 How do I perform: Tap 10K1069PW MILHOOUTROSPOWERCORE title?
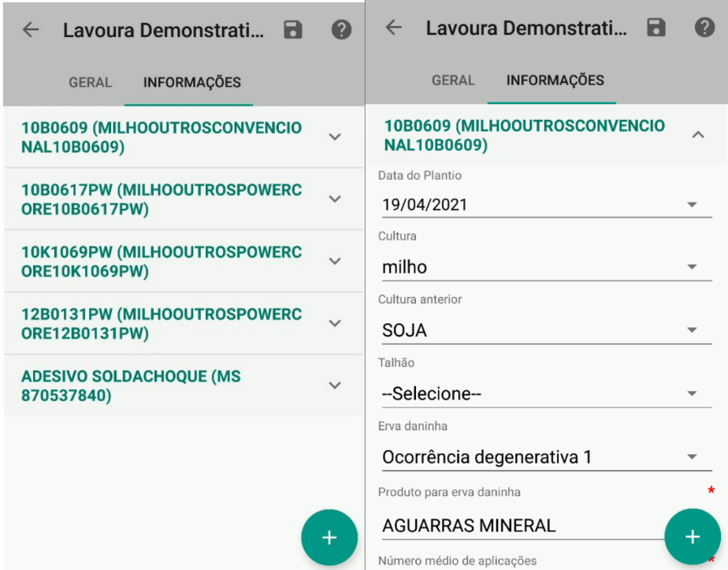[x=162, y=262]
